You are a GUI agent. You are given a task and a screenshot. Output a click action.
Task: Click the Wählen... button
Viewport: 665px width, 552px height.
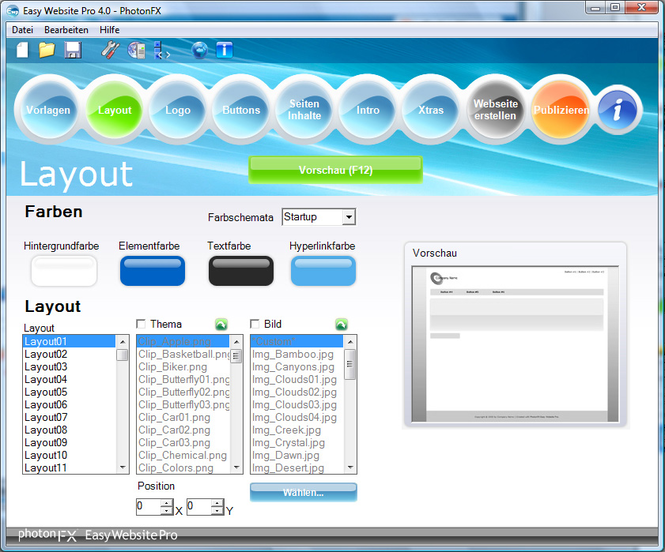(x=303, y=492)
